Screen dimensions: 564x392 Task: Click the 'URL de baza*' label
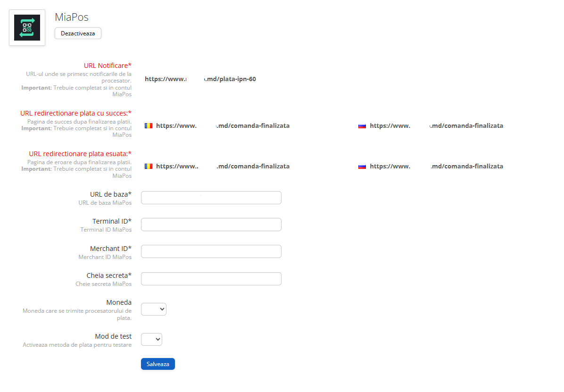coord(111,194)
